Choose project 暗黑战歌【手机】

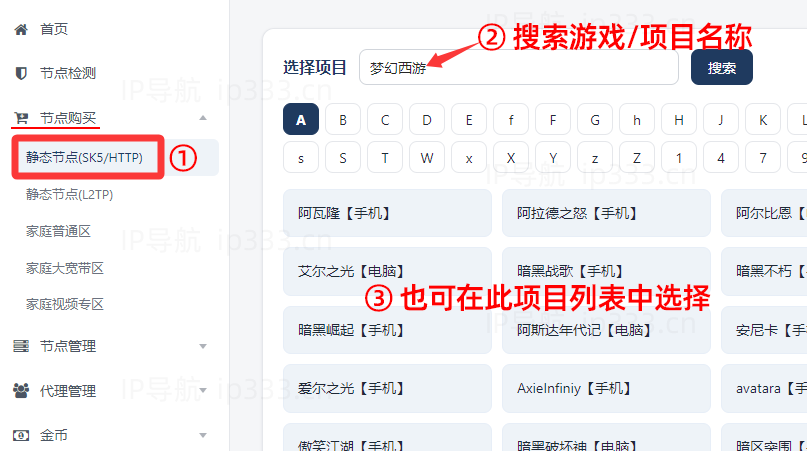606,271
